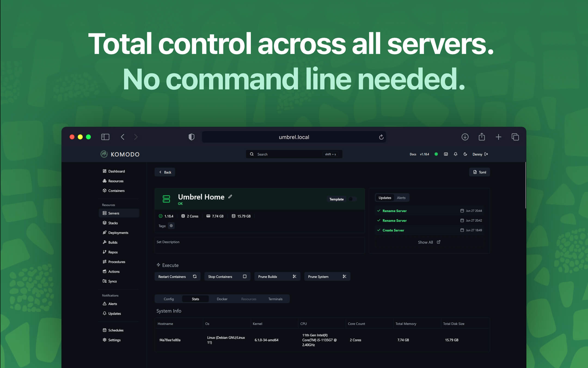Open browser page reload control

(x=381, y=137)
